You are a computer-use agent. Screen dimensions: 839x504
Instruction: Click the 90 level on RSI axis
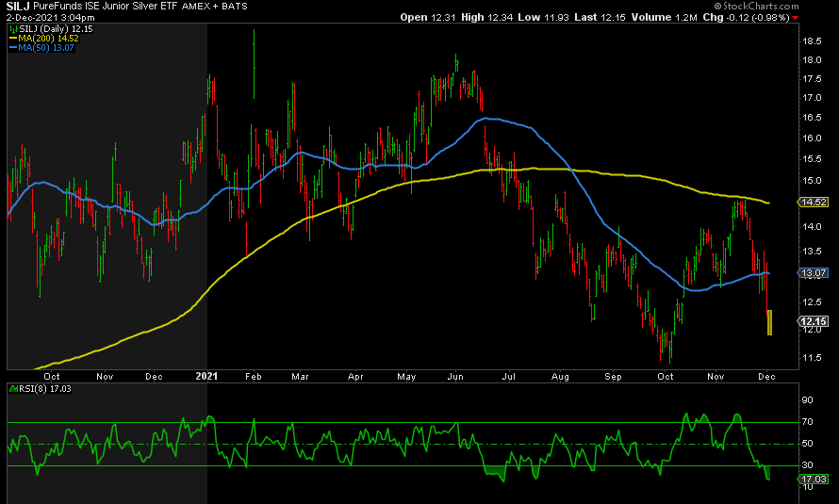[808, 399]
